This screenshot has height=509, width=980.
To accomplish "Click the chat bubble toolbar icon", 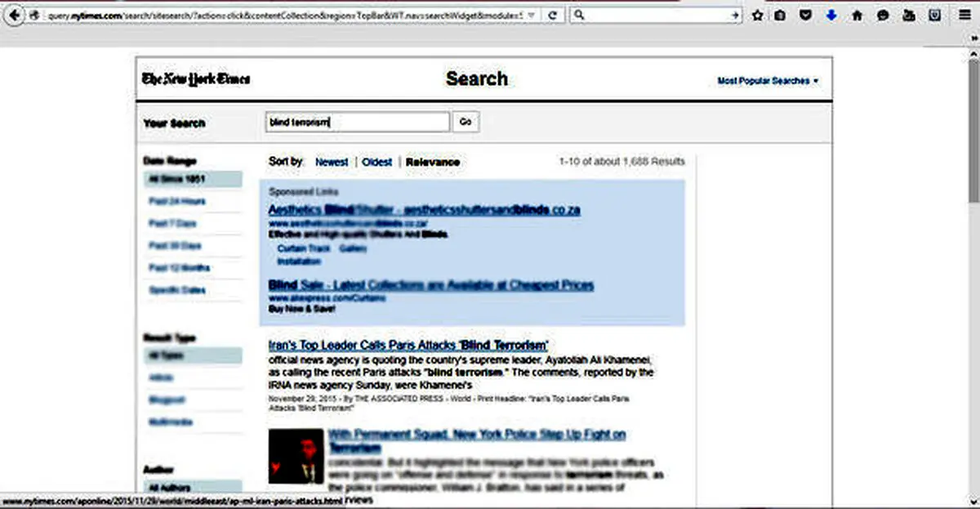I will [882, 16].
